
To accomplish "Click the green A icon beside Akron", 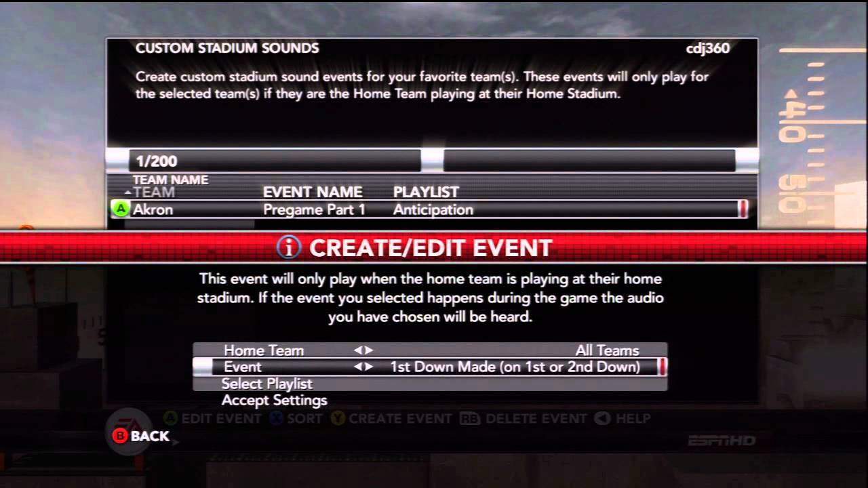I will pos(121,209).
